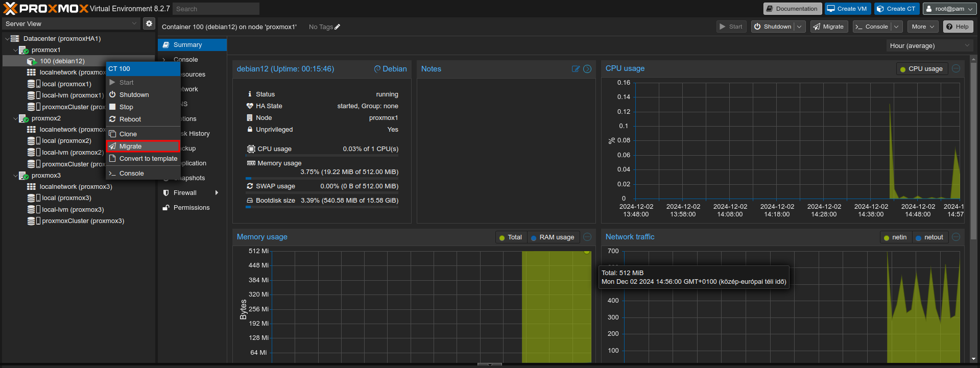Screen dimensions: 980x368
Task: Click the Firewall shield icon
Action: click(166, 193)
